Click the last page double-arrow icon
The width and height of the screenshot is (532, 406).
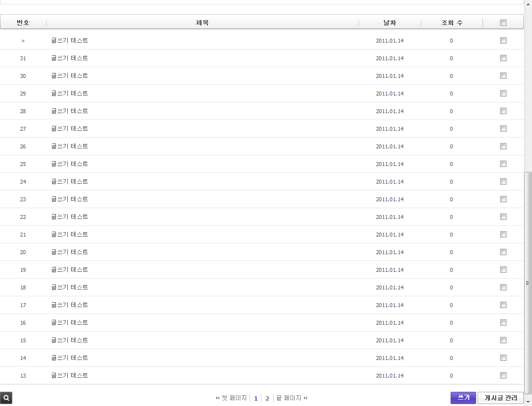[305, 398]
